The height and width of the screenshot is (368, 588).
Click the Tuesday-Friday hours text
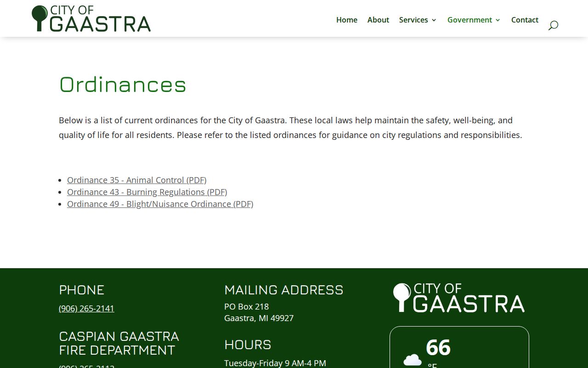pyautogui.click(x=275, y=363)
